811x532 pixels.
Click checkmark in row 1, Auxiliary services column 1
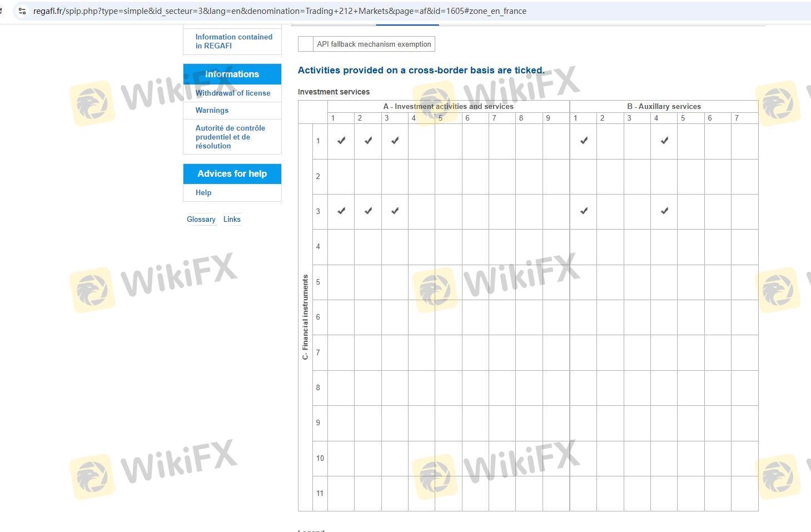(584, 141)
